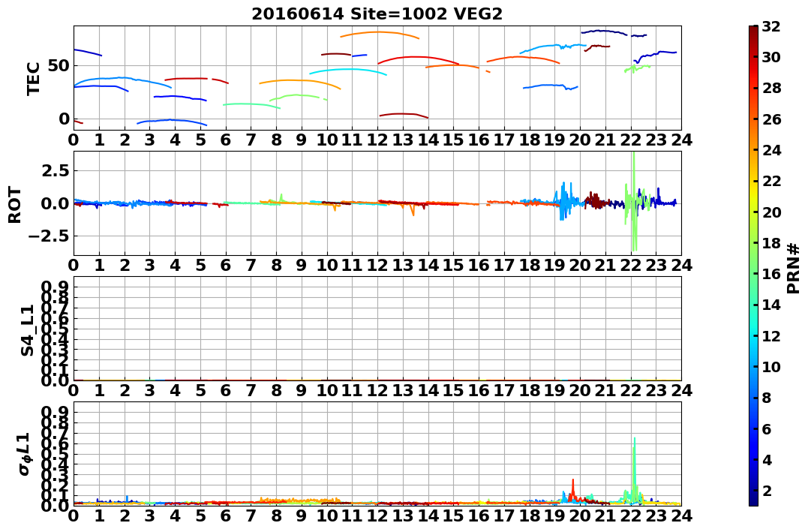Click the plot title '20160614 Site=1002 VEG2'
This screenshot has width=808, height=532.
coord(377,14)
